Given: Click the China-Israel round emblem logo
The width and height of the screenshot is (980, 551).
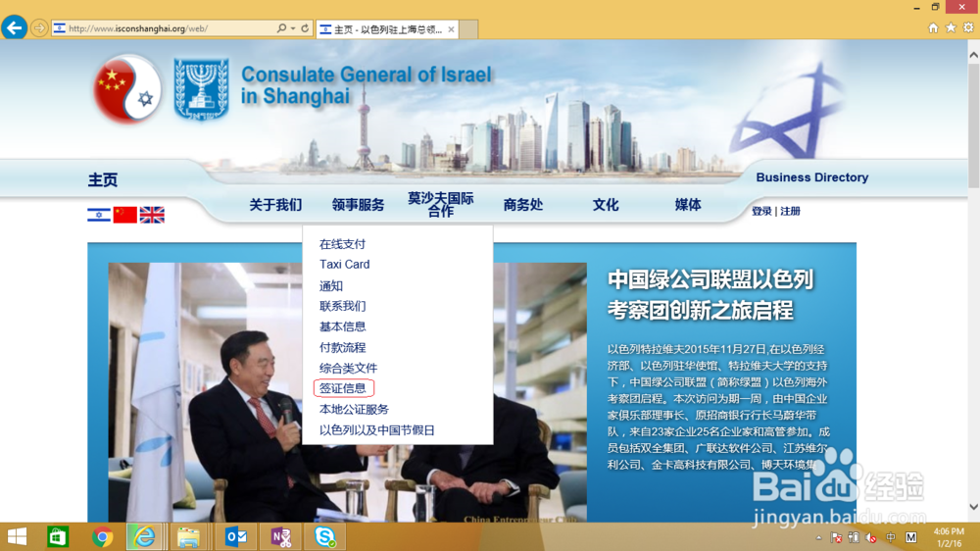Looking at the screenshot, I should 127,89.
